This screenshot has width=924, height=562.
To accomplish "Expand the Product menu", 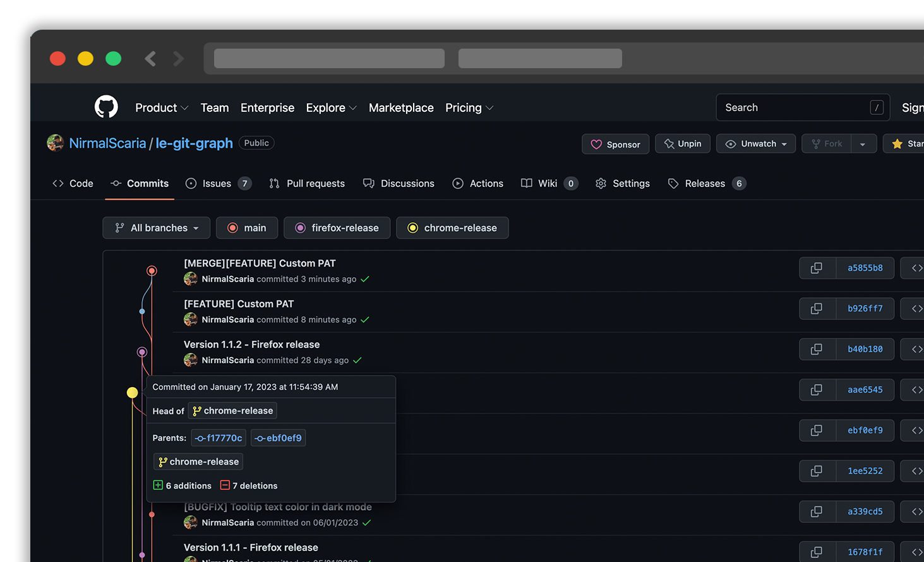I will pos(161,108).
